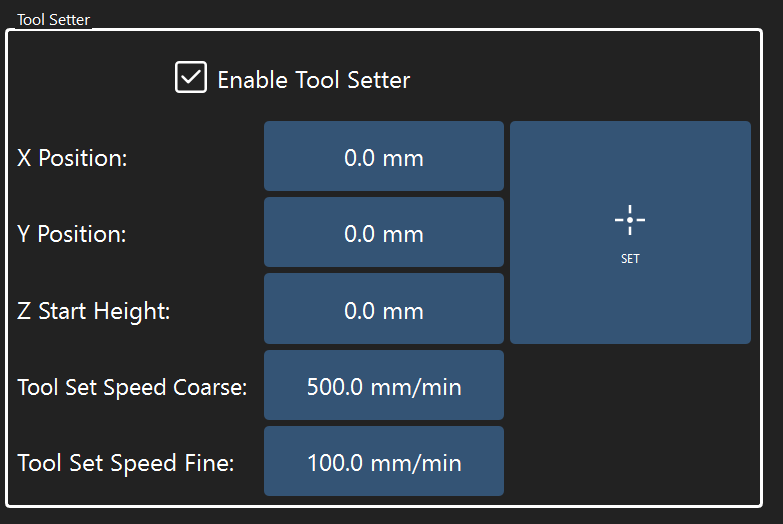The image size is (783, 524).
Task: Click the "Tool Set Speed Coarse:" label
Action: pos(132,387)
